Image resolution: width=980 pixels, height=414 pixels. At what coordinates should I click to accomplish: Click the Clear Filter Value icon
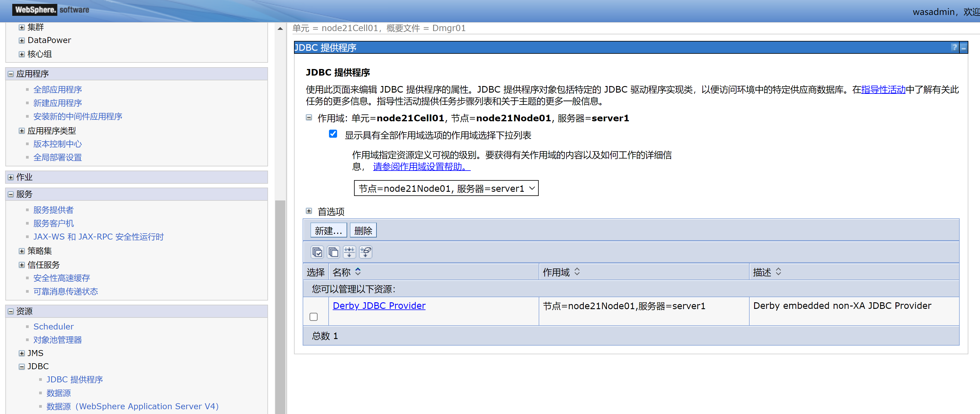pyautogui.click(x=366, y=252)
